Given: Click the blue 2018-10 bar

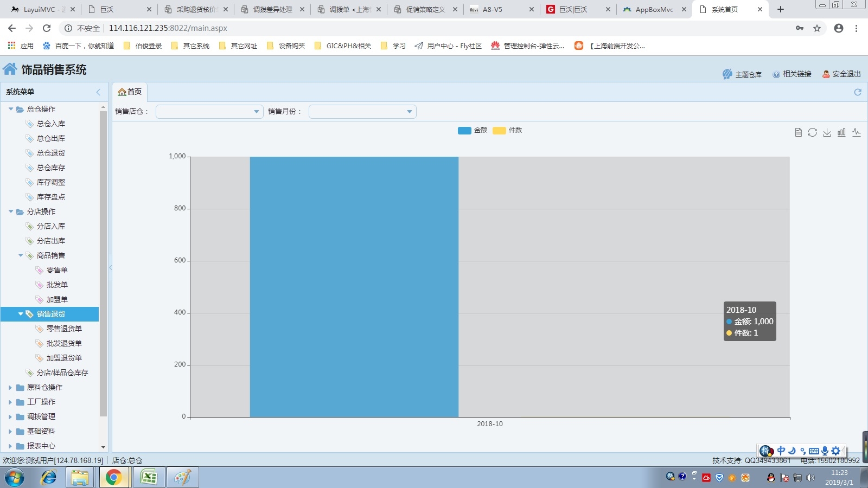Looking at the screenshot, I should click(354, 287).
